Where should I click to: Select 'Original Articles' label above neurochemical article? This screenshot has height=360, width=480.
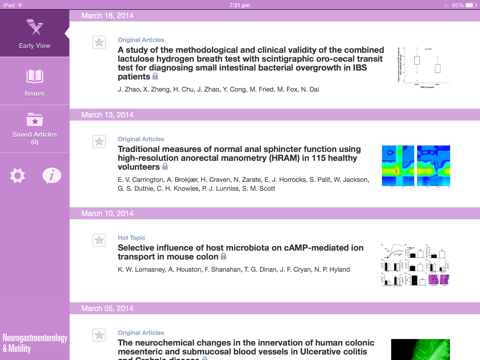[x=141, y=333]
